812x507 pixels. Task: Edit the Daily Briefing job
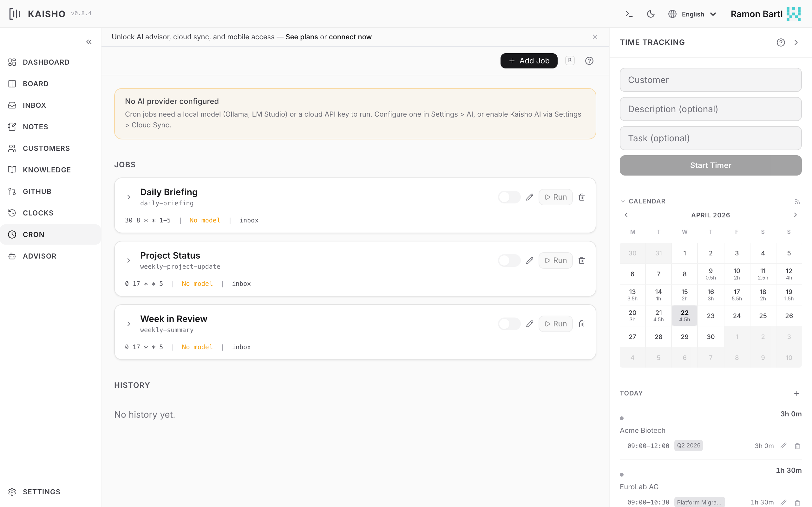529,197
